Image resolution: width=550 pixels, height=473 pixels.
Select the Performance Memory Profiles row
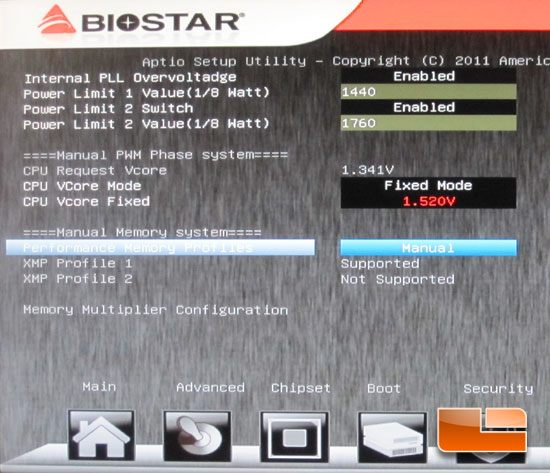click(160, 248)
